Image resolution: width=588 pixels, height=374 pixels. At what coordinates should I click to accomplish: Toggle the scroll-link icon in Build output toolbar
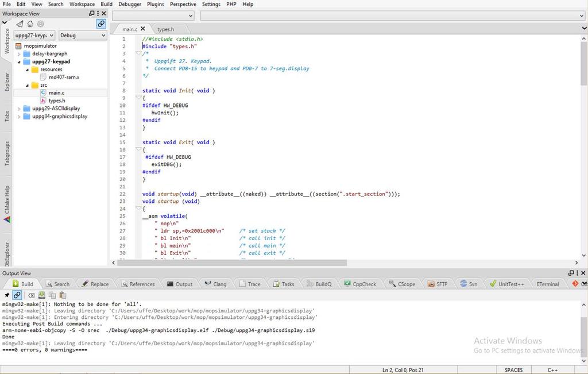tap(17, 295)
